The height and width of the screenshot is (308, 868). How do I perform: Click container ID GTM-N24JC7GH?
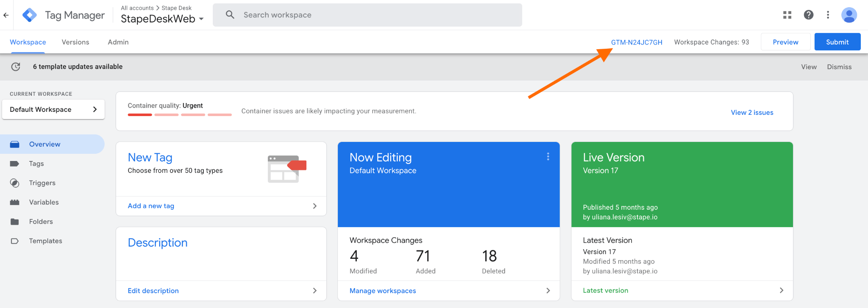click(x=637, y=42)
